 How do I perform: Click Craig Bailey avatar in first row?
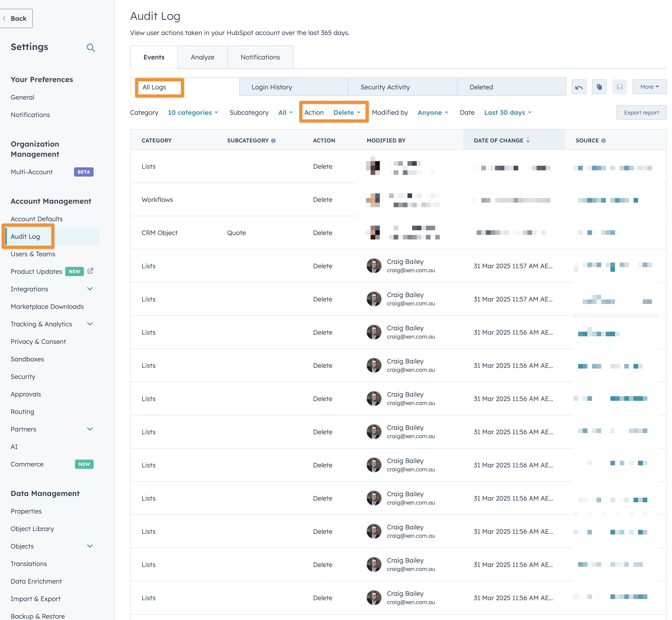(374, 266)
